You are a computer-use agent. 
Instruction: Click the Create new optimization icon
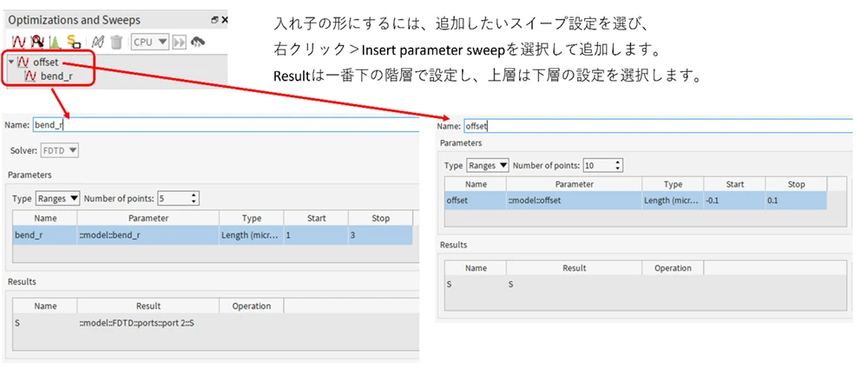[37, 42]
